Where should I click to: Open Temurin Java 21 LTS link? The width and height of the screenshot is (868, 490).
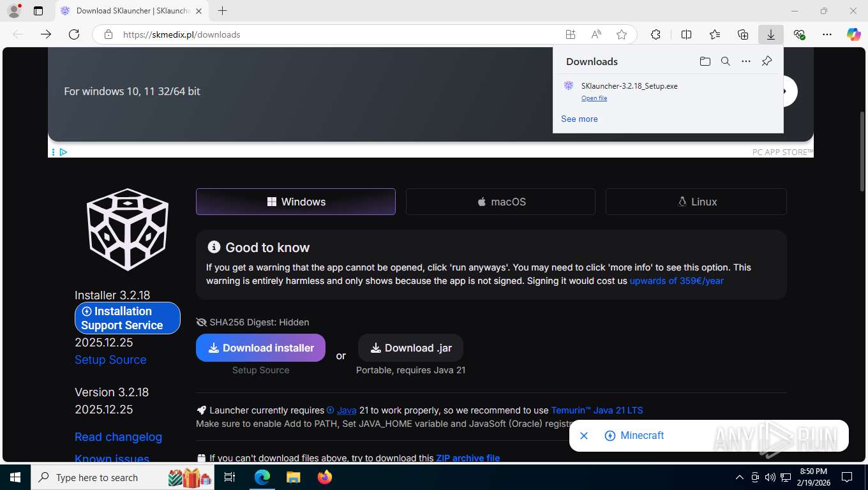pyautogui.click(x=597, y=410)
